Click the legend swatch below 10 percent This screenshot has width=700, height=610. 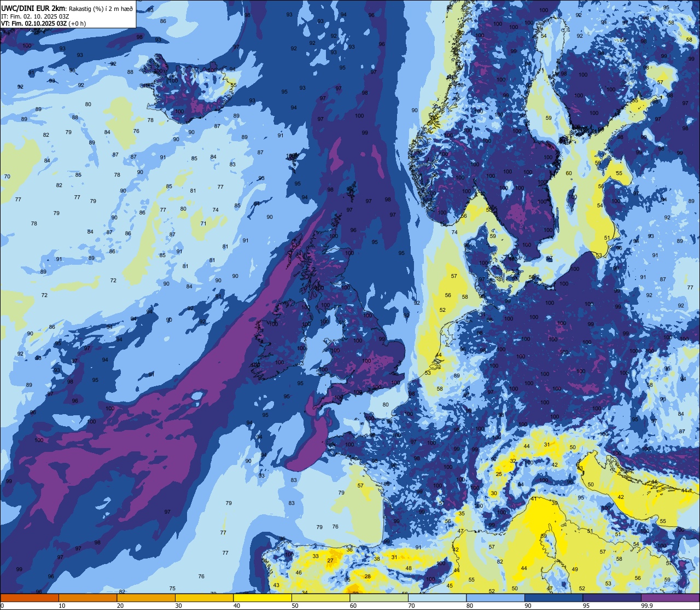click(30, 597)
